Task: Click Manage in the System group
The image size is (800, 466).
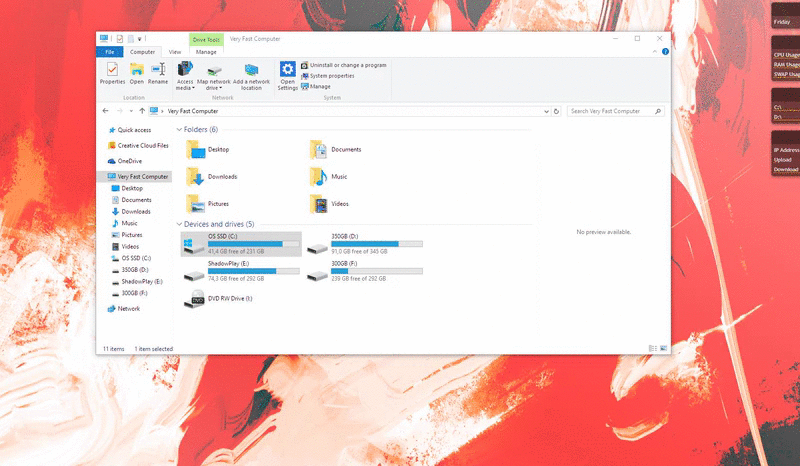Action: pyautogui.click(x=316, y=87)
